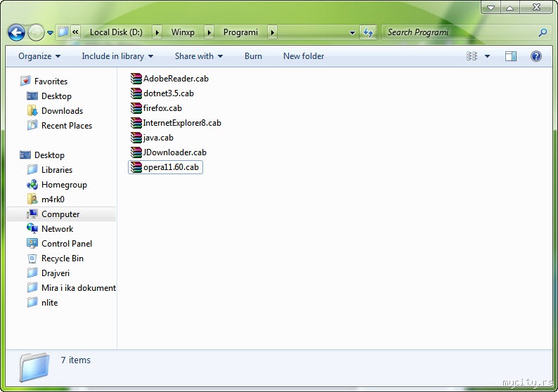This screenshot has height=392, width=558.
Task: Click the magnifier search icon
Action: [x=543, y=33]
